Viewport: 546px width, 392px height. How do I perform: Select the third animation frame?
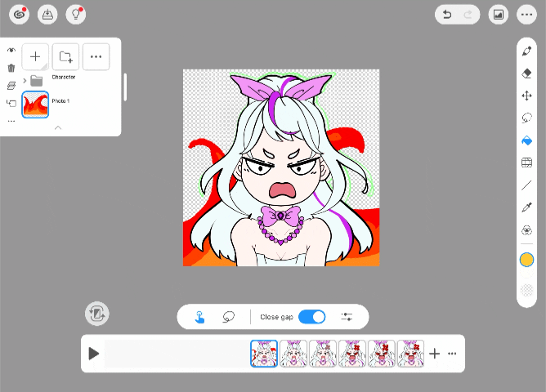(322, 354)
